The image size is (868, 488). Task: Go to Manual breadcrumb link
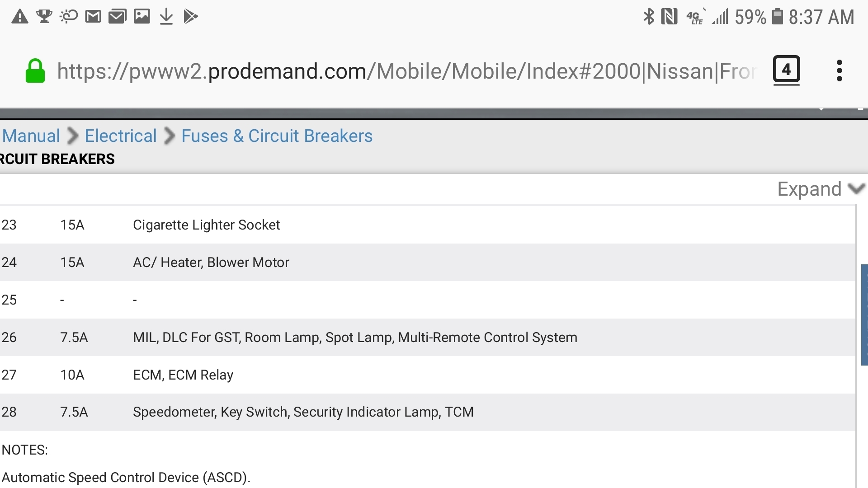tap(31, 136)
